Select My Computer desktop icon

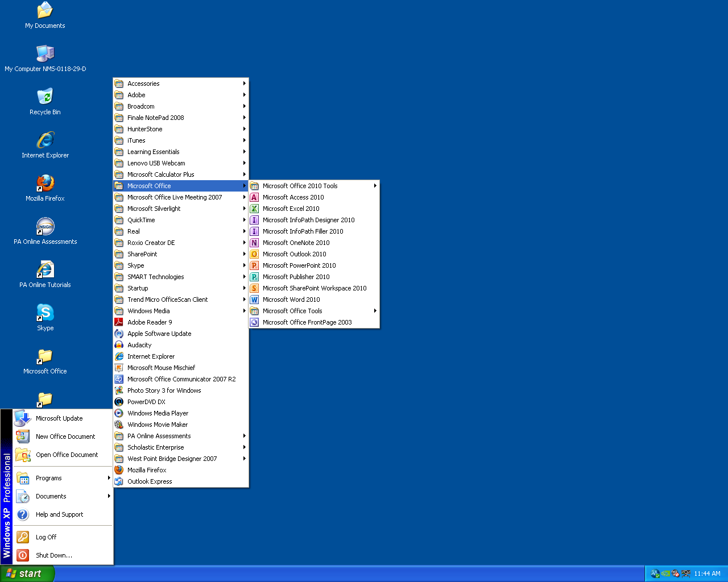[x=45, y=53]
